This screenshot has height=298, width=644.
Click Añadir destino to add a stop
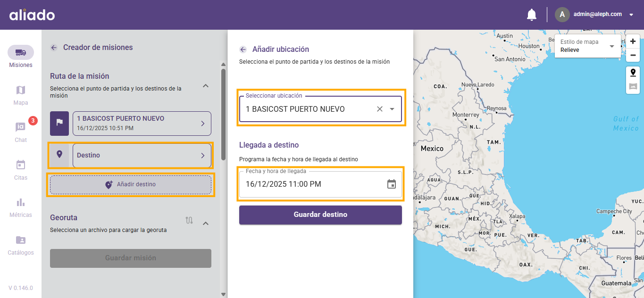[130, 184]
